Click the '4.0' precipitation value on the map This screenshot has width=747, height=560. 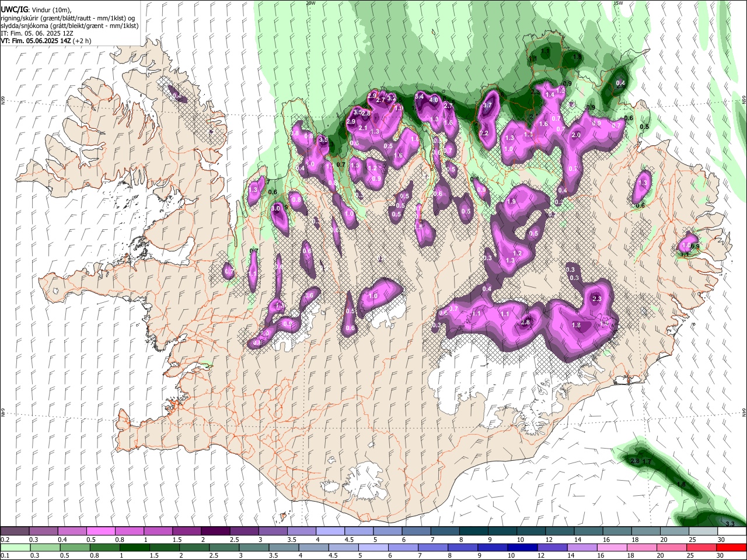[434, 100]
